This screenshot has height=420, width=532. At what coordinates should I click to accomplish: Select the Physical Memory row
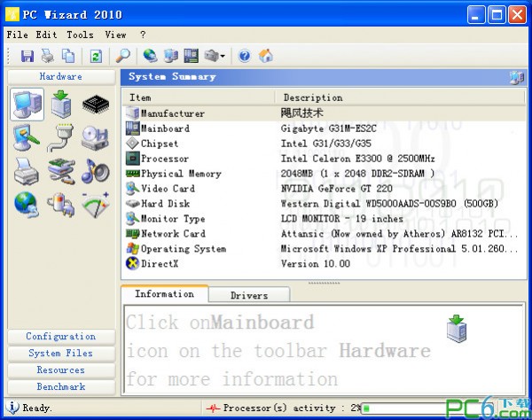pyautogui.click(x=324, y=174)
